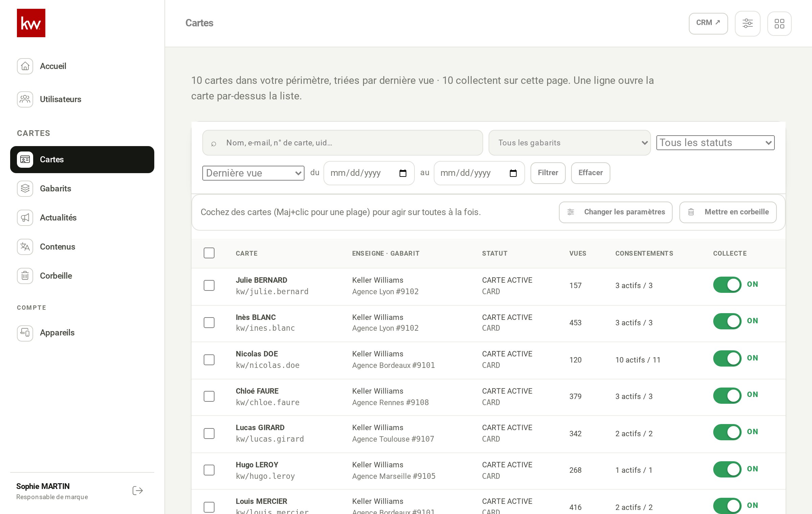Click the Corbeille trash icon in sidebar
Image resolution: width=812 pixels, height=514 pixels.
click(x=25, y=276)
